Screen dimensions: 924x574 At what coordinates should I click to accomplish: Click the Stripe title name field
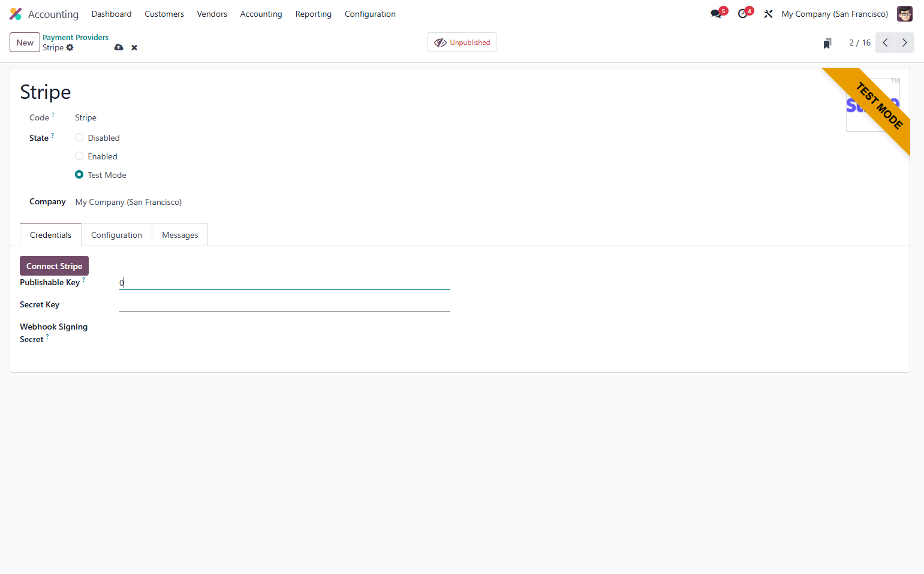(46, 92)
